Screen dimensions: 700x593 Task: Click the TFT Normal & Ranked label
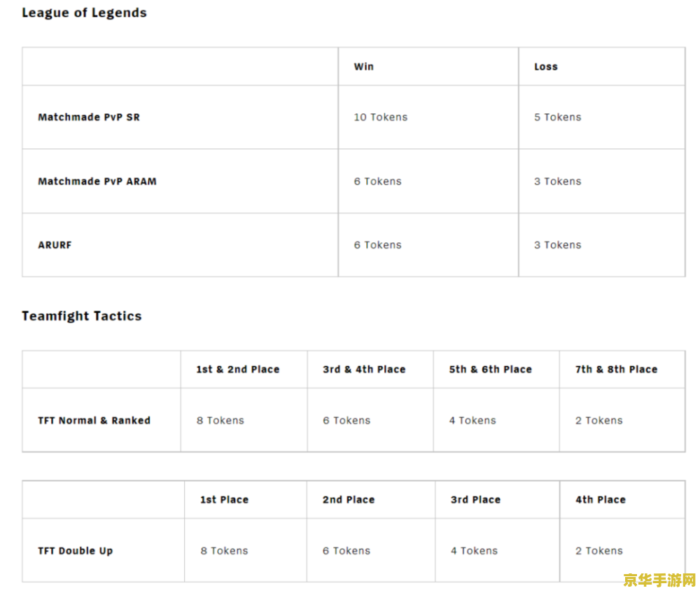coord(94,420)
